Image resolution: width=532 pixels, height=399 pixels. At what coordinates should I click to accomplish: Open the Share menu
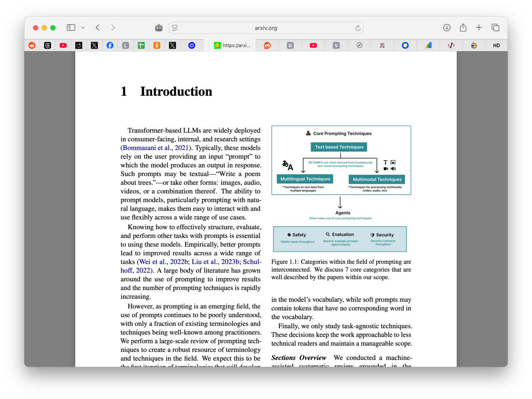tap(463, 27)
